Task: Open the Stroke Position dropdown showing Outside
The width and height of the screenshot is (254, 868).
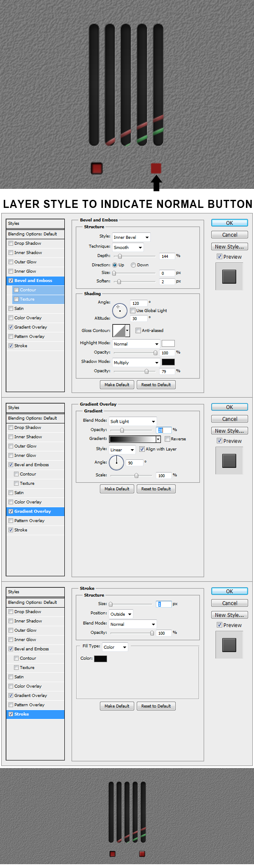Action: point(121,614)
